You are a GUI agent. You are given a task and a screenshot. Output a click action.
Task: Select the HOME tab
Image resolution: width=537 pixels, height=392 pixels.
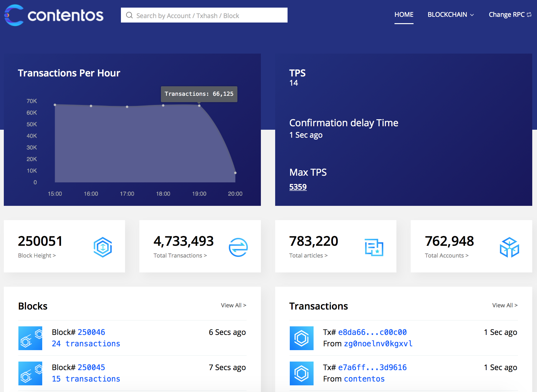click(404, 15)
